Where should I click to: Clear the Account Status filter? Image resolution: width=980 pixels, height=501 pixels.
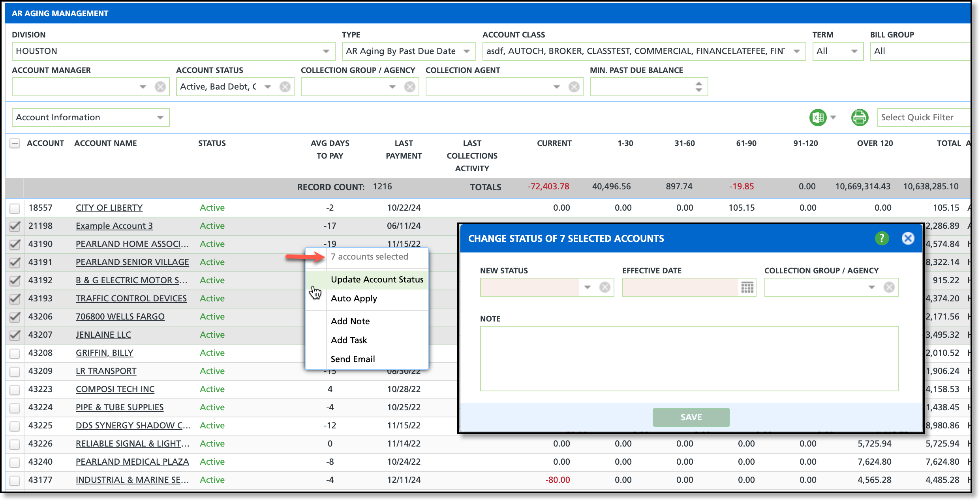pyautogui.click(x=285, y=87)
